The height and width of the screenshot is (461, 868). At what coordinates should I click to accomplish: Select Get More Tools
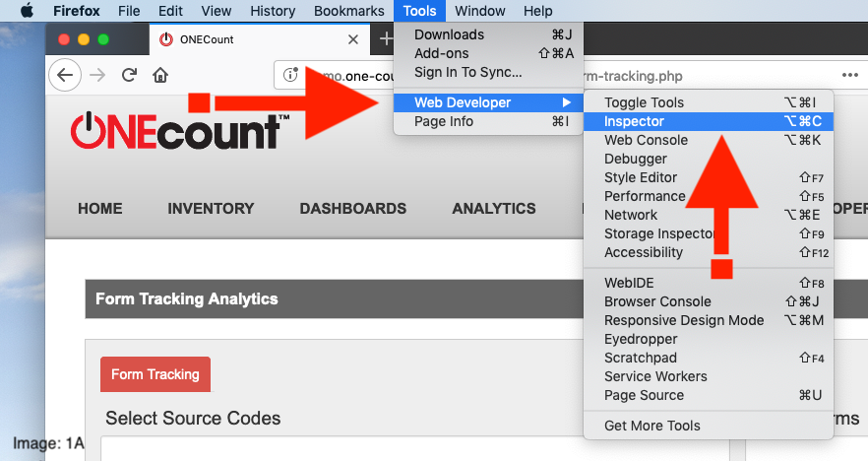point(709,426)
